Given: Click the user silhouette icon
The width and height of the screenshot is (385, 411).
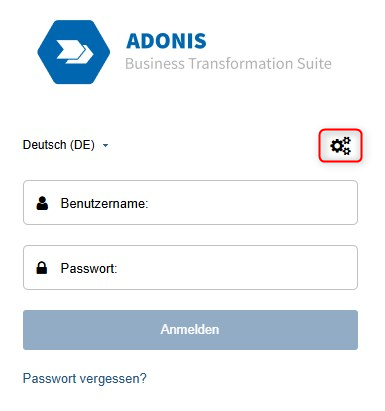Looking at the screenshot, I should (42, 203).
